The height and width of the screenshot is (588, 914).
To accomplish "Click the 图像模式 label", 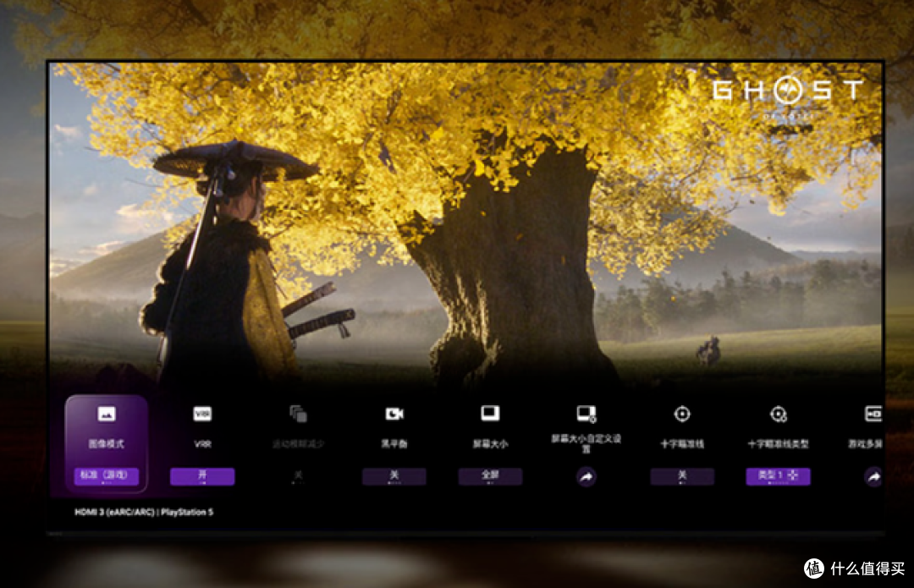I will 106,444.
